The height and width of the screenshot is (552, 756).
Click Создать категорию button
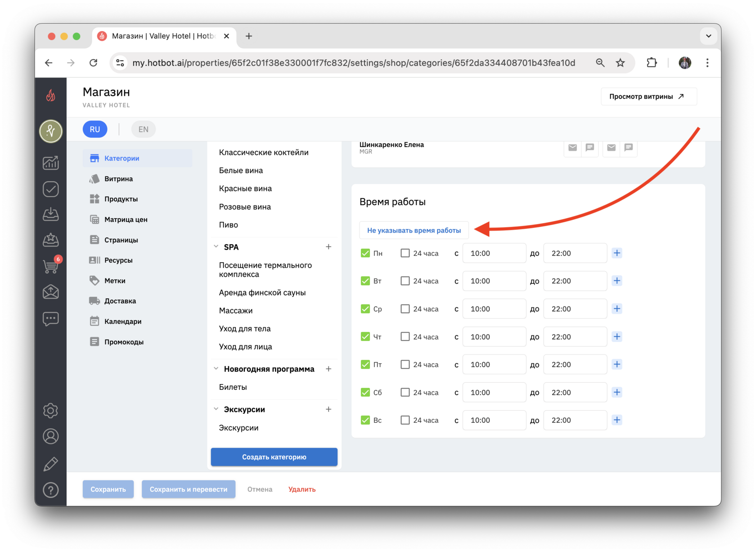(274, 457)
